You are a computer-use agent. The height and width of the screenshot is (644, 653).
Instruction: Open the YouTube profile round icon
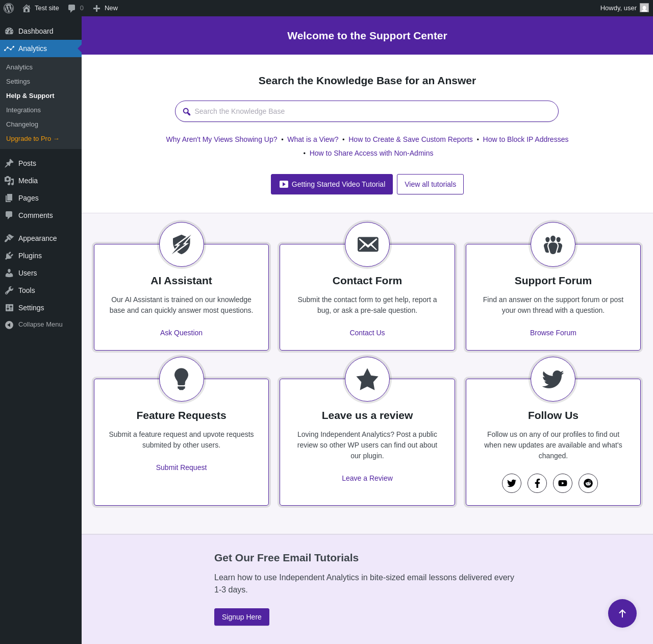[563, 483]
